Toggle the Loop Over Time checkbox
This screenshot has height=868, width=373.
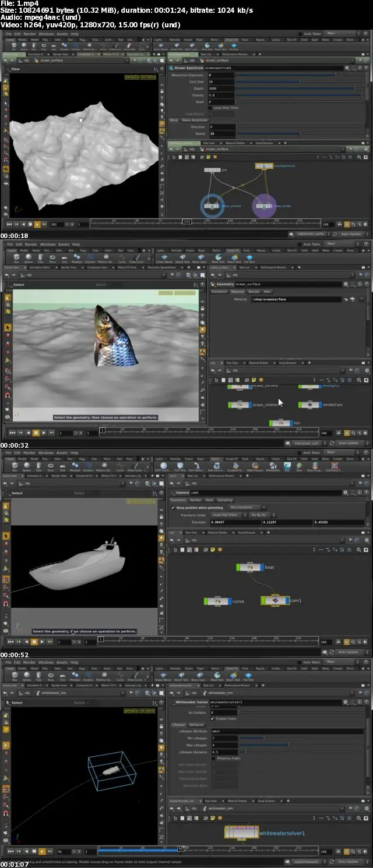(x=210, y=108)
